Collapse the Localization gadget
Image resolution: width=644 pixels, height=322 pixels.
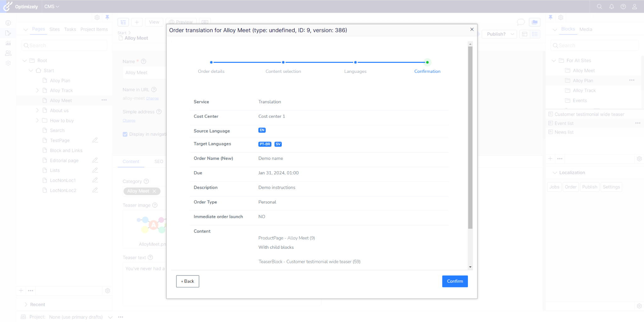point(555,172)
